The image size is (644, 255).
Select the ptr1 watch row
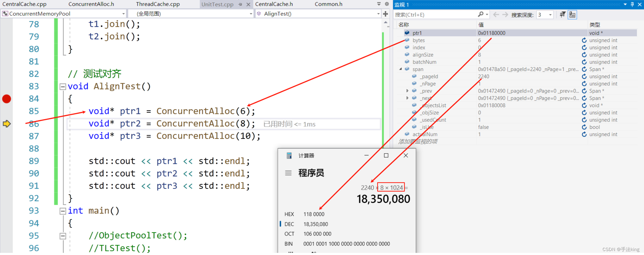tap(517, 33)
